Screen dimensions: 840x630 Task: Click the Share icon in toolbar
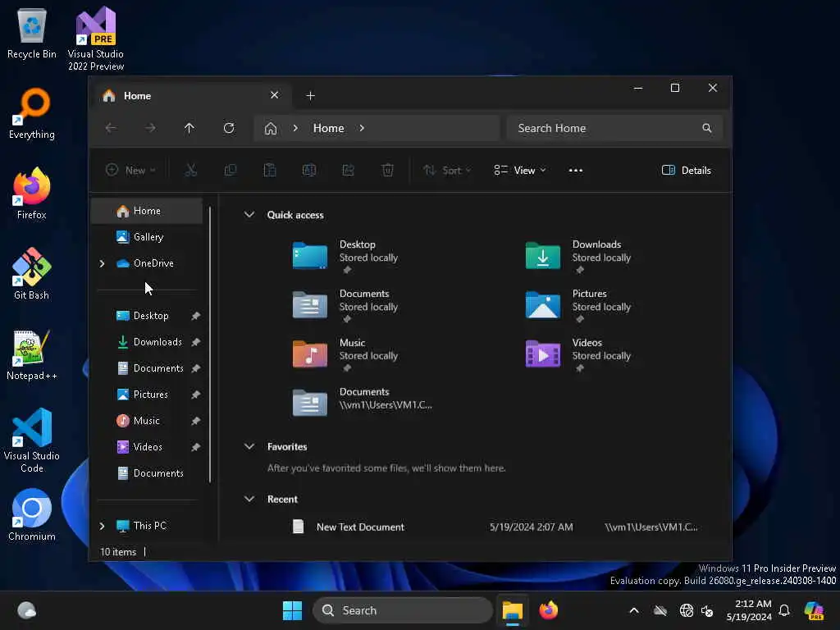pos(348,171)
